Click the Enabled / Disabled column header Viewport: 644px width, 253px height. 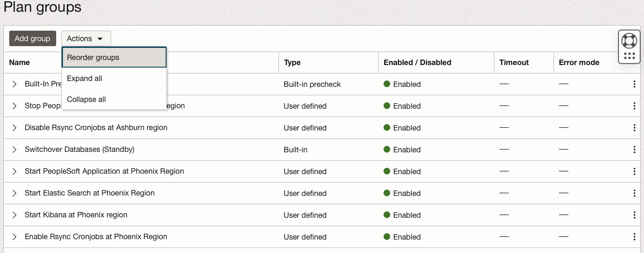click(x=417, y=63)
